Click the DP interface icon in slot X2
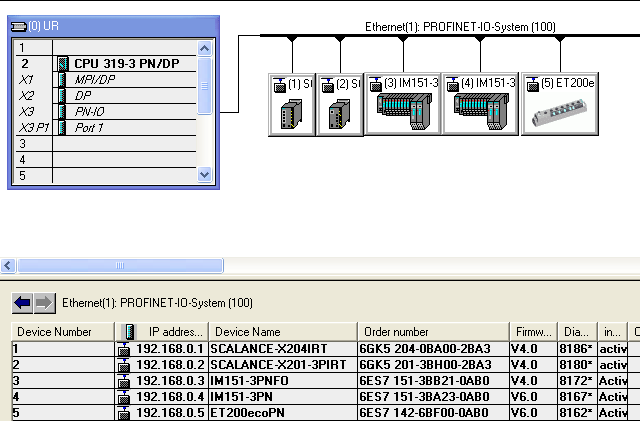Image resolution: width=640 pixels, height=421 pixels. pyautogui.click(x=62, y=96)
